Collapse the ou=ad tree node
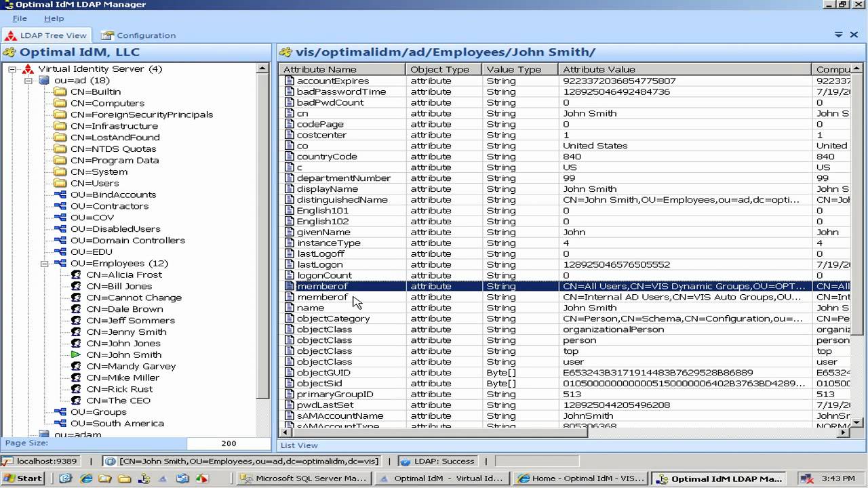The height and width of the screenshot is (488, 868). click(28, 81)
